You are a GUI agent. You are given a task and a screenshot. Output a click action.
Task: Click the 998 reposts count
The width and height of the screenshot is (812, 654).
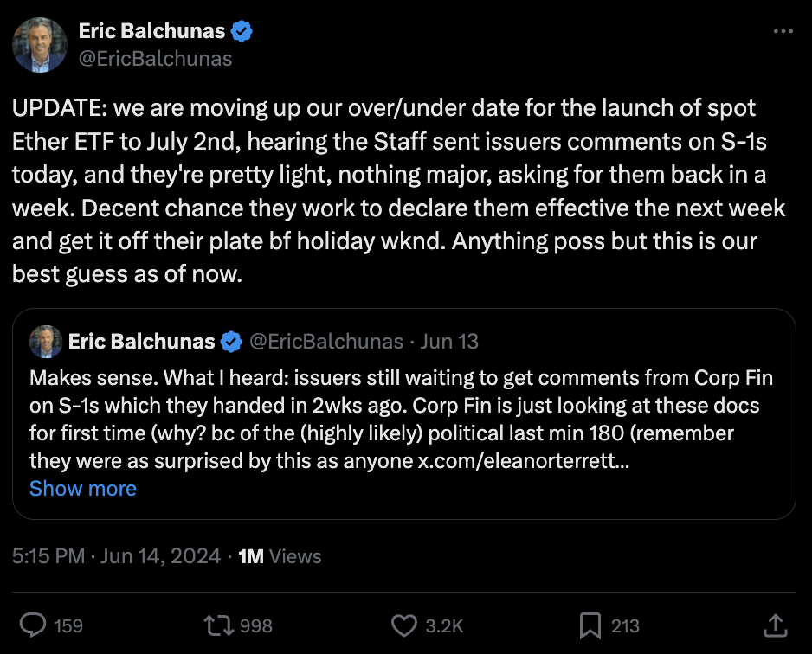tap(256, 625)
